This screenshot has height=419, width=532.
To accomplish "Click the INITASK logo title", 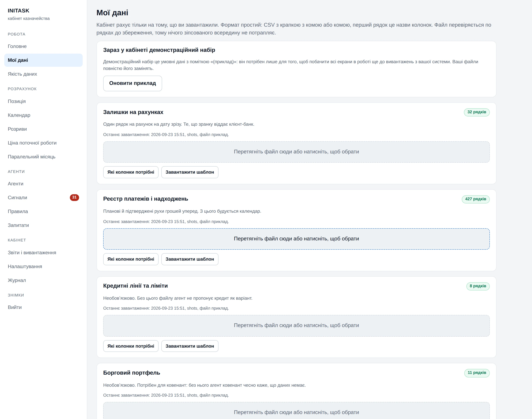I will pyautogui.click(x=18, y=10).
